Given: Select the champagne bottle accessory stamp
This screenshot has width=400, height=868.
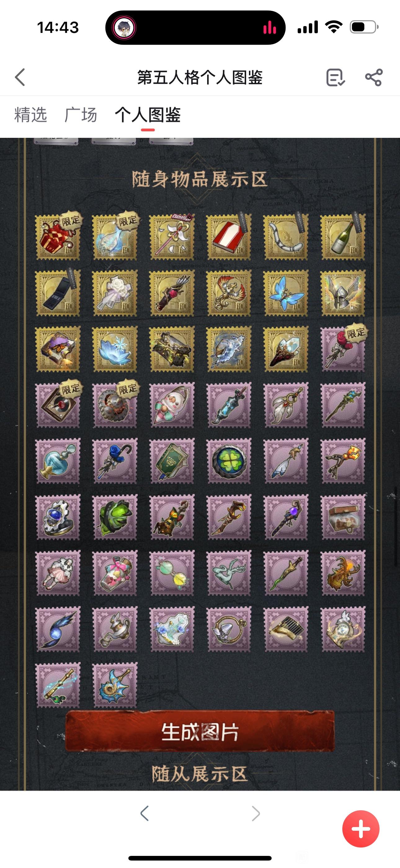Looking at the screenshot, I should [343, 237].
